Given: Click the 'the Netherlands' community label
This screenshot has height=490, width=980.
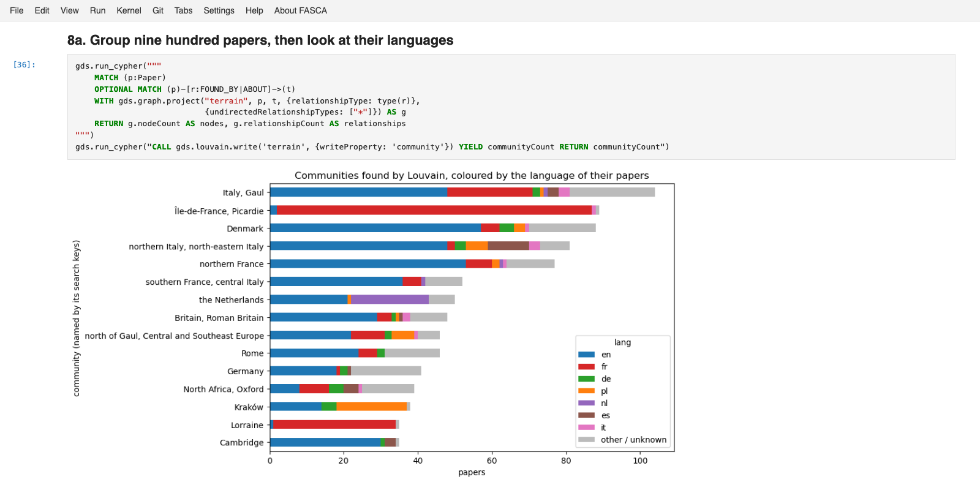Looking at the screenshot, I should pos(232,300).
